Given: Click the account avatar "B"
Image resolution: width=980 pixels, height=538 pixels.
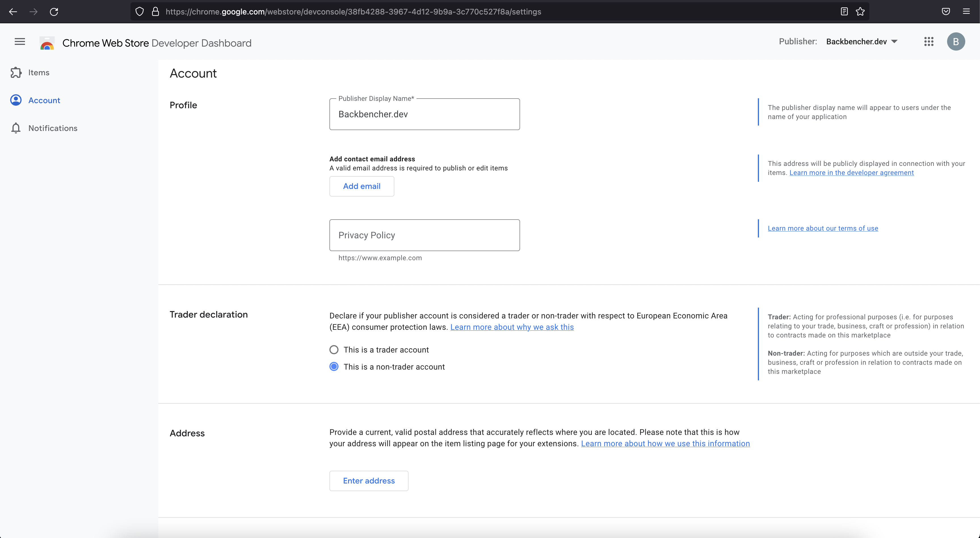Looking at the screenshot, I should coord(956,42).
